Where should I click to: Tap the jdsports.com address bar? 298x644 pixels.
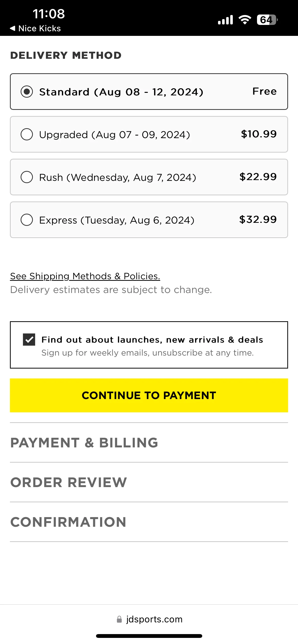149,619
